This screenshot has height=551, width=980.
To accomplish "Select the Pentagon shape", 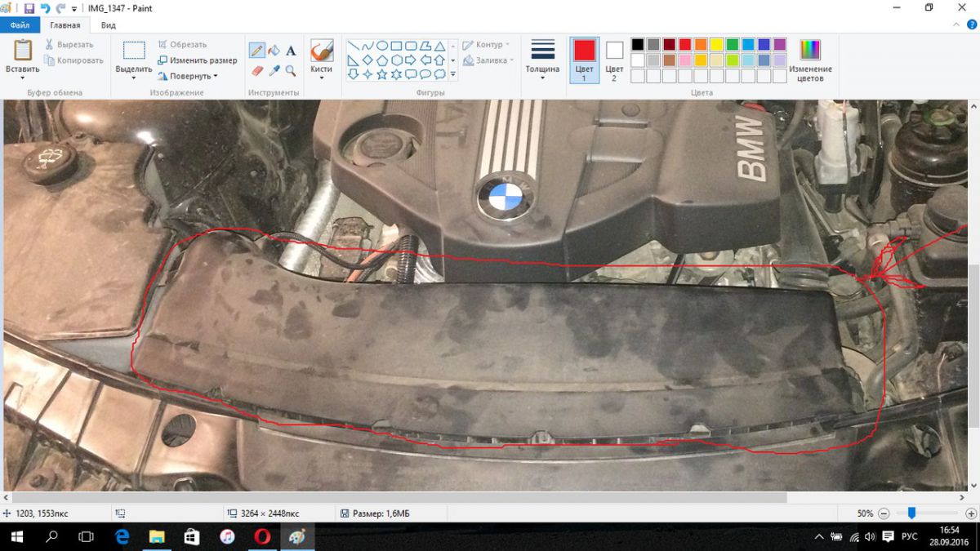I will 382,60.
